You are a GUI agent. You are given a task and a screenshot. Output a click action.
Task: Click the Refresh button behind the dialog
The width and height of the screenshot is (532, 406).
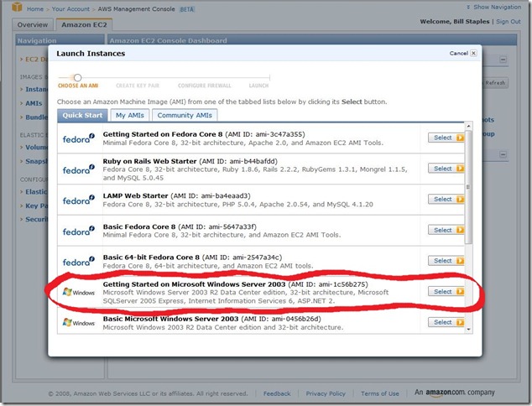(495, 83)
